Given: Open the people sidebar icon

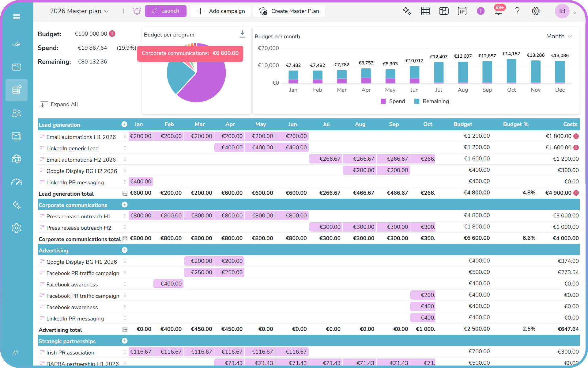Looking at the screenshot, I should coord(17,113).
